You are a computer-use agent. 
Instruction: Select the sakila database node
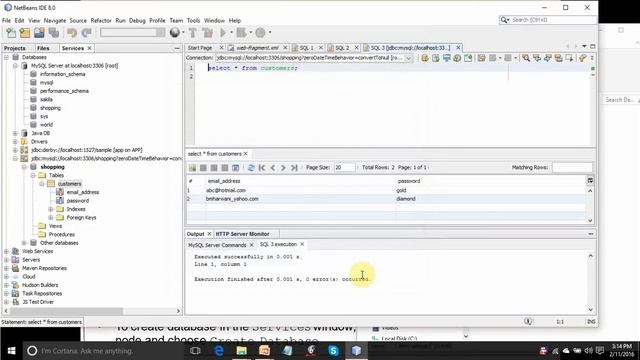pyautogui.click(x=46, y=99)
